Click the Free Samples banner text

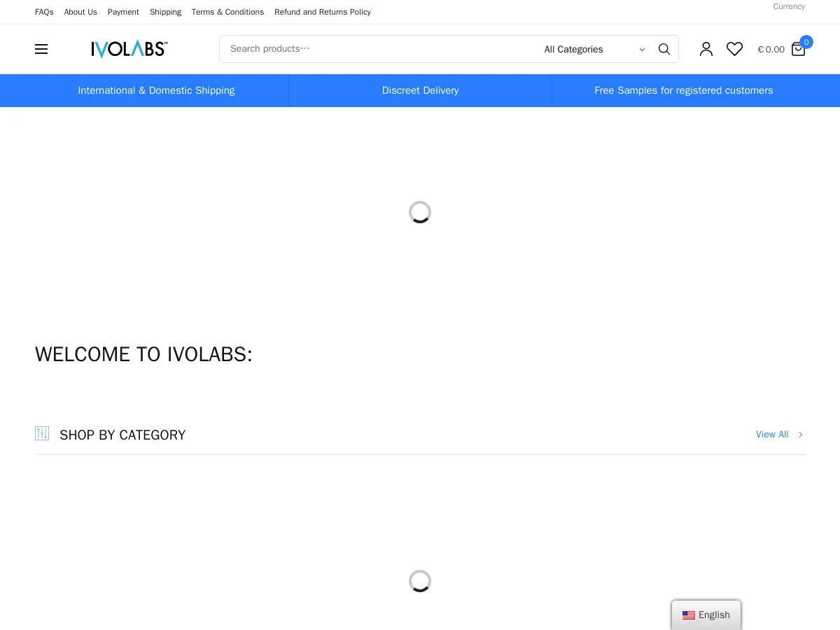[684, 90]
